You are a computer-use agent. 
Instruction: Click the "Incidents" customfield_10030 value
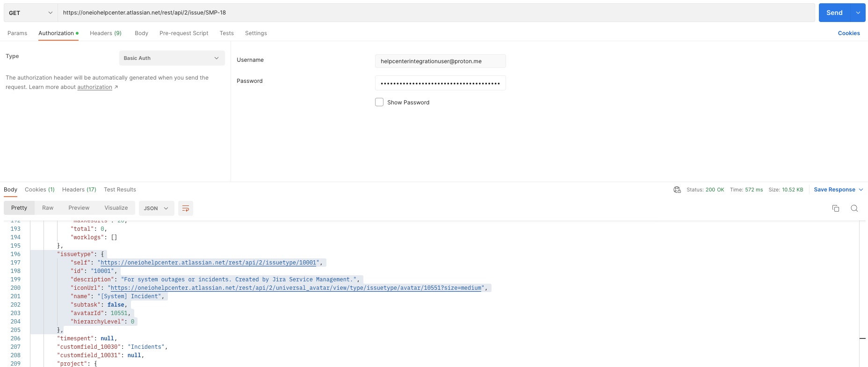[146, 347]
